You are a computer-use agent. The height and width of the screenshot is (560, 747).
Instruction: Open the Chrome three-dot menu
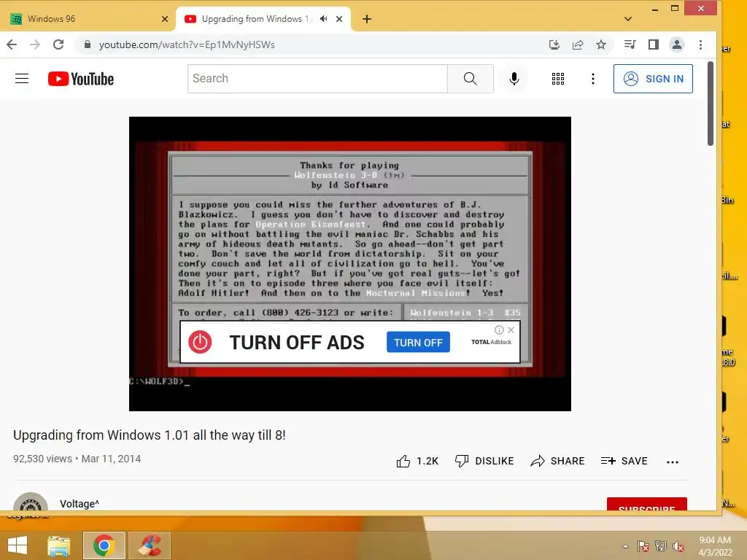pos(700,44)
